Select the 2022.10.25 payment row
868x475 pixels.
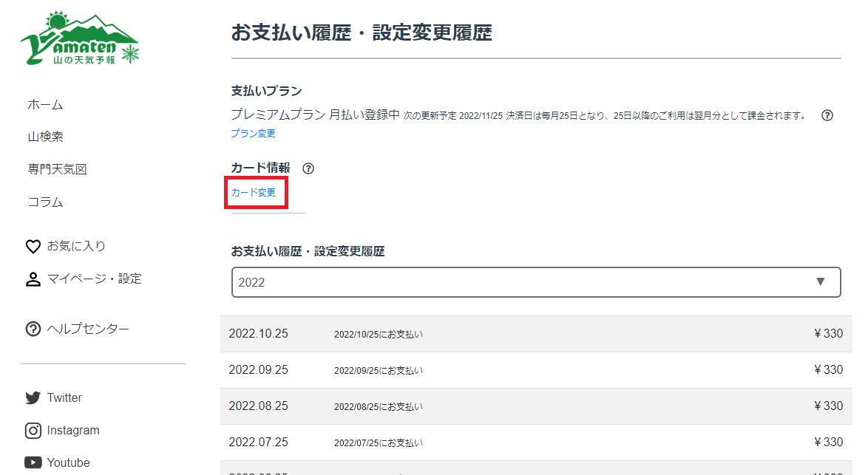(535, 334)
